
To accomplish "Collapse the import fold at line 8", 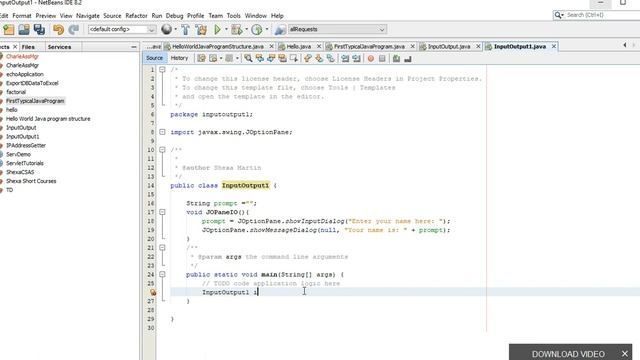I will coord(162,132).
